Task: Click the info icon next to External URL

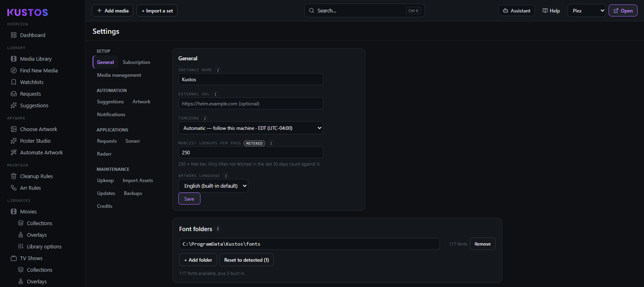Action: (x=215, y=94)
